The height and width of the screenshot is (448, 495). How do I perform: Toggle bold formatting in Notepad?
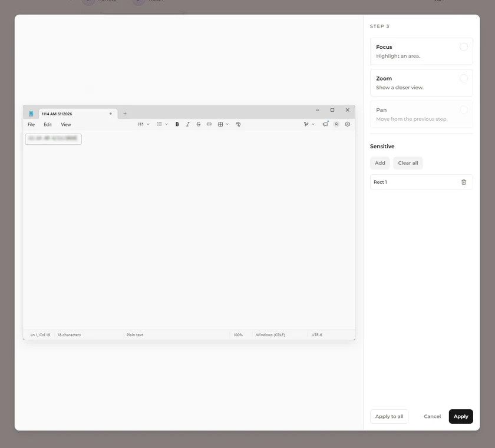pos(177,124)
